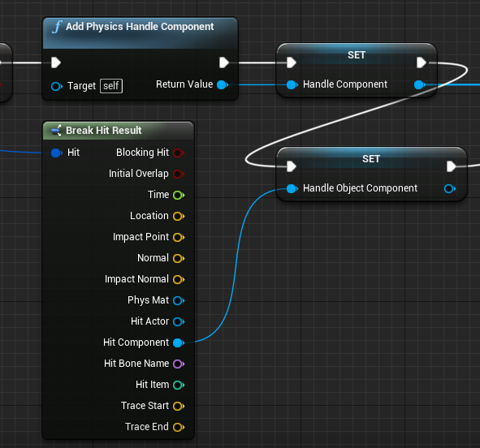480x448 pixels.
Task: Click the Trace Start output pin
Action: tap(179, 406)
